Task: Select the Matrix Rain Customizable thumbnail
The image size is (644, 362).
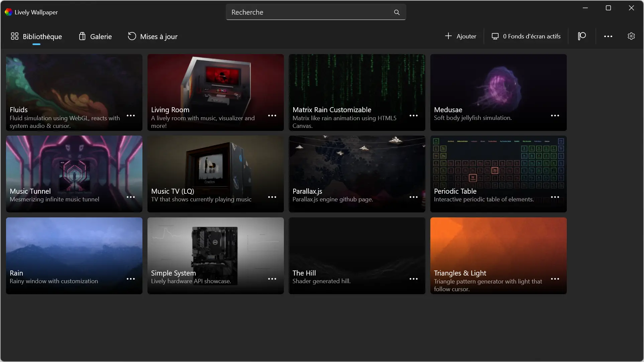Action: coord(357,93)
